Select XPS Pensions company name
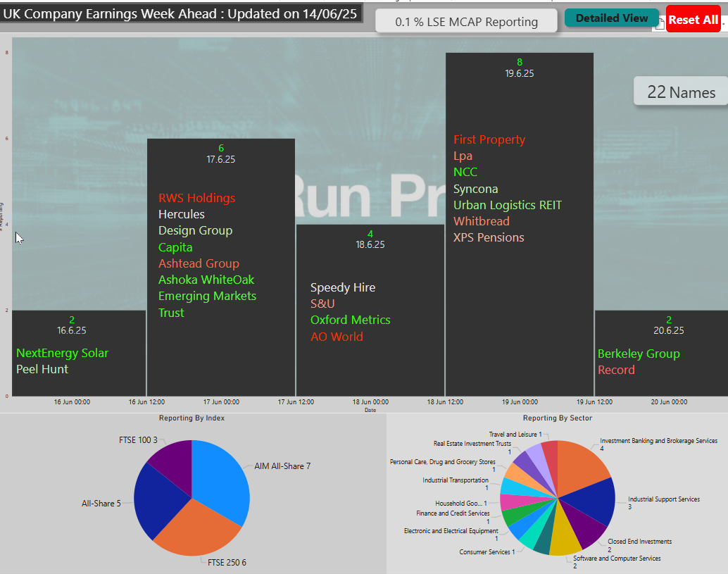 pos(489,237)
